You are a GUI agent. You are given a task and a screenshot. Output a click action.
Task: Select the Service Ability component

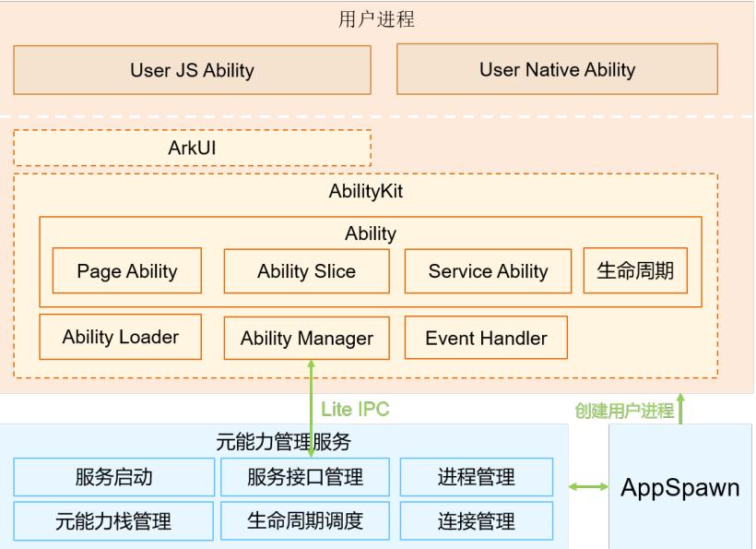click(x=487, y=270)
